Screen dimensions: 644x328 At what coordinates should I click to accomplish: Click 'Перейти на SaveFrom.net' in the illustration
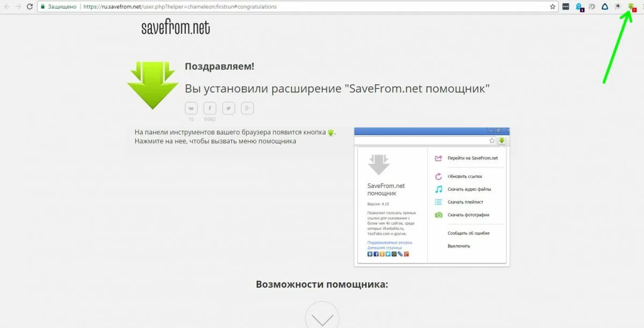coord(473,158)
